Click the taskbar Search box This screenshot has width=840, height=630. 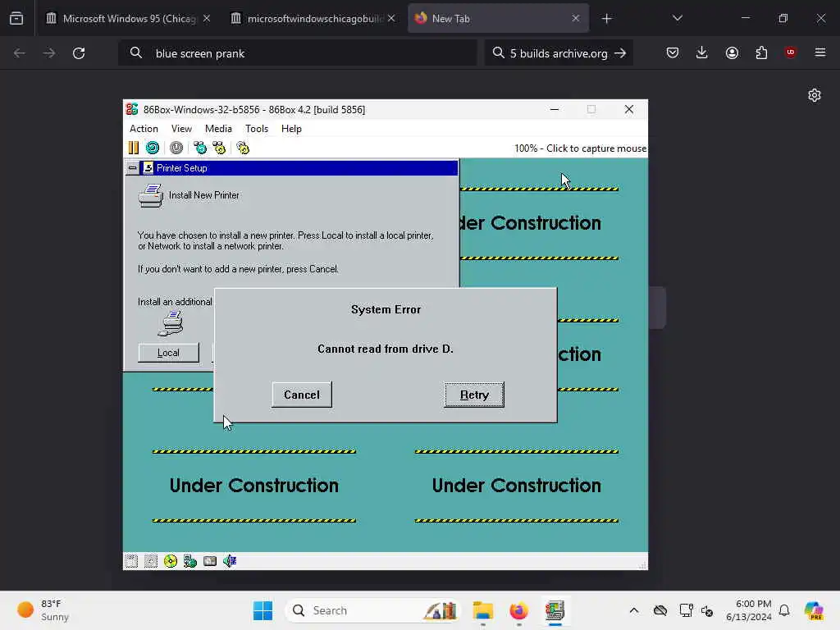pyautogui.click(x=373, y=610)
